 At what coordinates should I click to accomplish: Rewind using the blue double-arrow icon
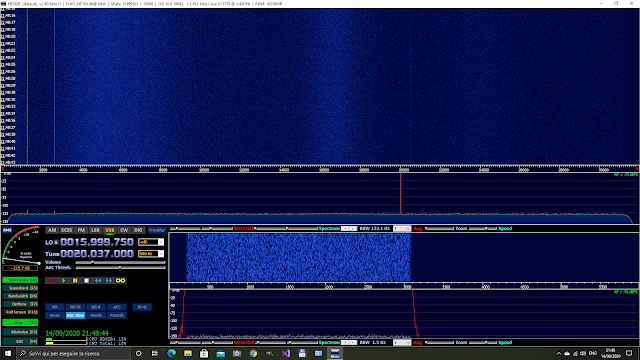tap(98, 280)
